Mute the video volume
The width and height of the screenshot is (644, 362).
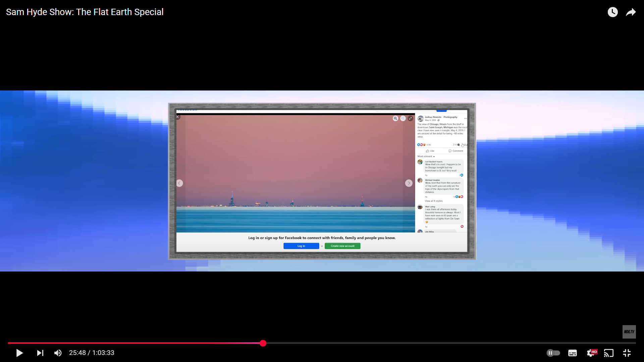pos(58,353)
